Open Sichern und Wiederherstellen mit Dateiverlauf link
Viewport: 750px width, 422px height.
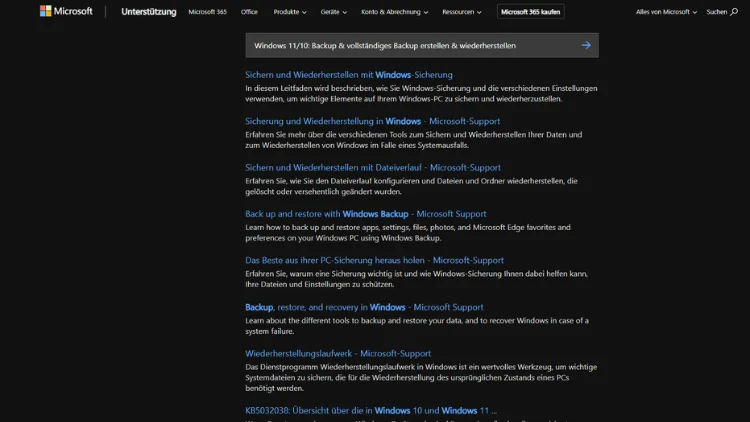[x=373, y=167]
